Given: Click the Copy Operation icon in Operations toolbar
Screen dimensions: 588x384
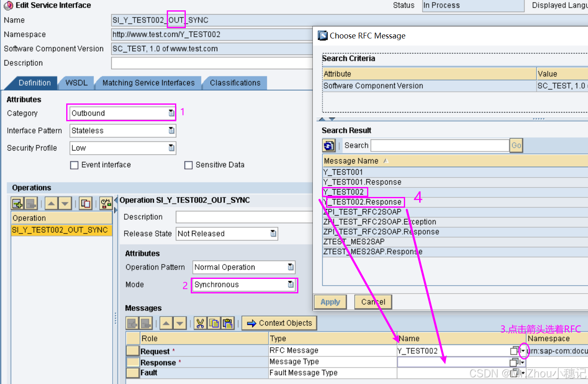Looking at the screenshot, I should [x=85, y=203].
